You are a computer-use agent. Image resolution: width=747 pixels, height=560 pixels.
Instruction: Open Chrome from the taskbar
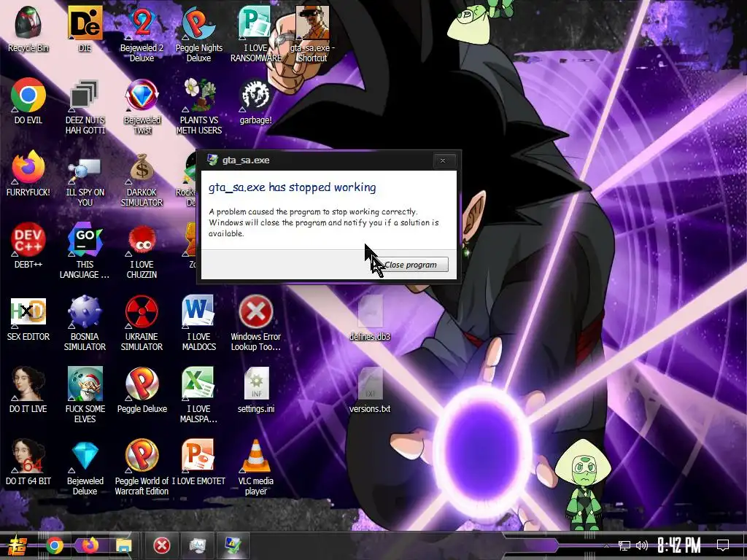[55, 545]
